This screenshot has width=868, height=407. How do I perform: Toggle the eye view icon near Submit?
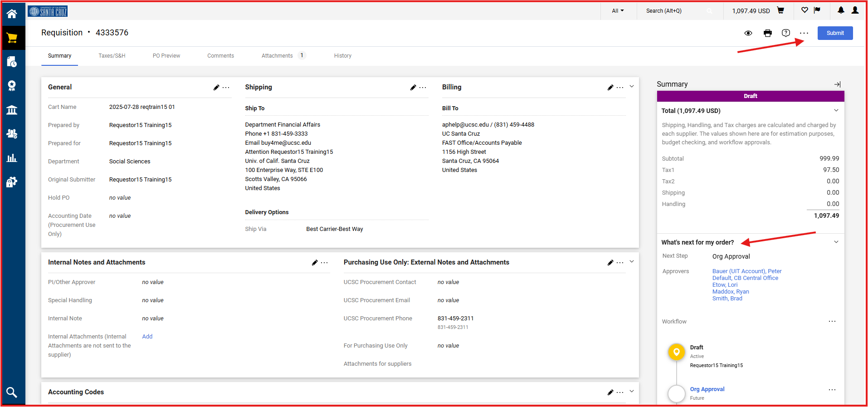pyautogui.click(x=748, y=33)
